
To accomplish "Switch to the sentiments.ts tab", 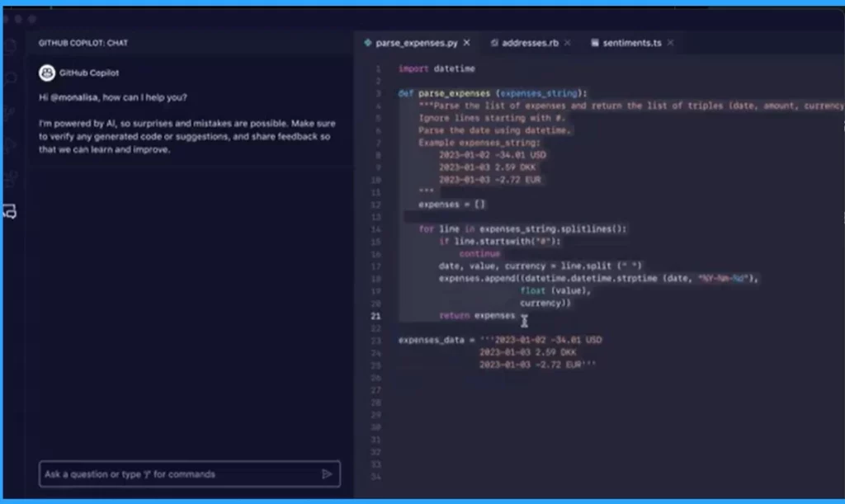I will point(631,43).
